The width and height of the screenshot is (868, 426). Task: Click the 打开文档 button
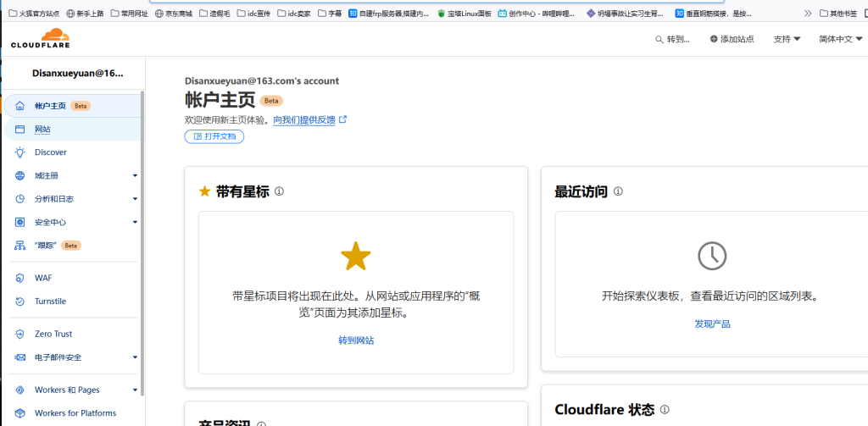tap(214, 136)
